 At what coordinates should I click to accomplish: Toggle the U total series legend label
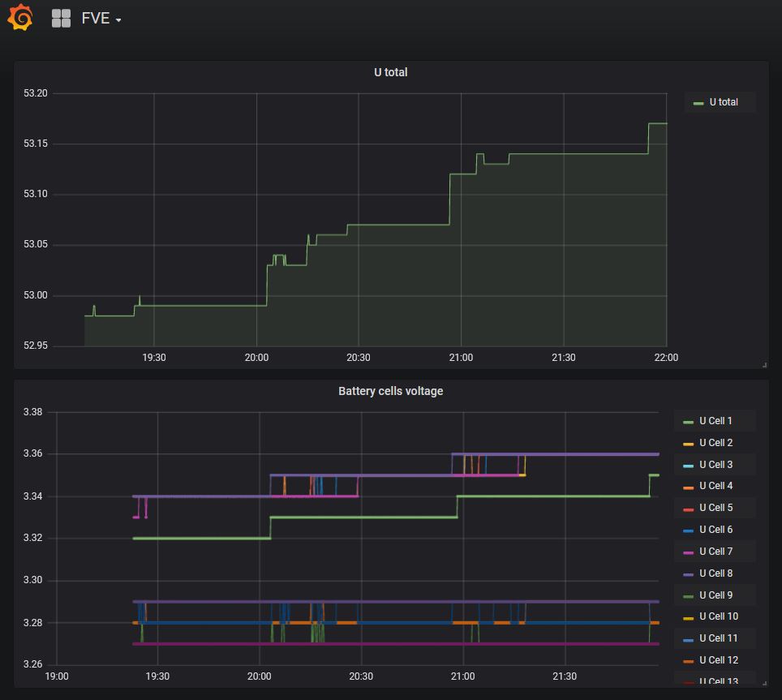(x=724, y=102)
